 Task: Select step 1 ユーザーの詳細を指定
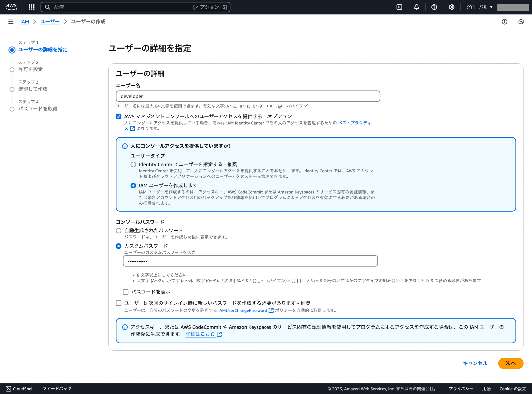coord(43,50)
